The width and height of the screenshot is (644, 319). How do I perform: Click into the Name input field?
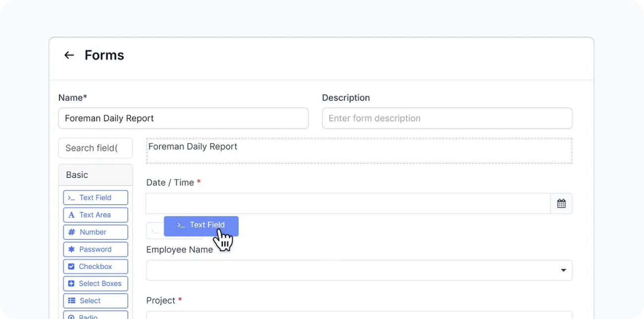point(183,118)
